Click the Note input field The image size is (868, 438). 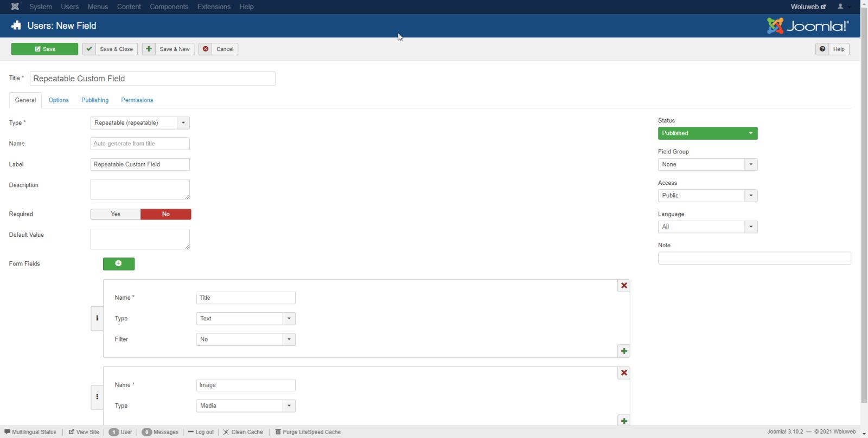coord(755,258)
